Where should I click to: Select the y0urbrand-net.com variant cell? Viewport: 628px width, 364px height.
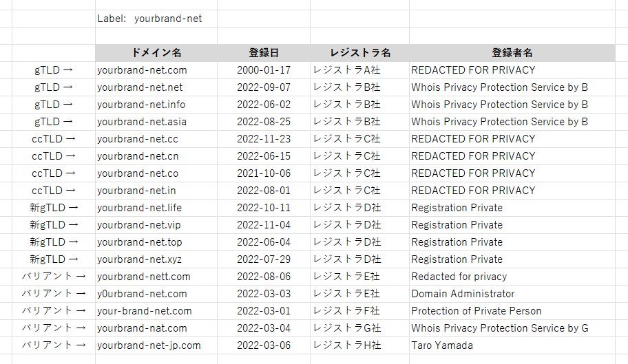pyautogui.click(x=156, y=294)
